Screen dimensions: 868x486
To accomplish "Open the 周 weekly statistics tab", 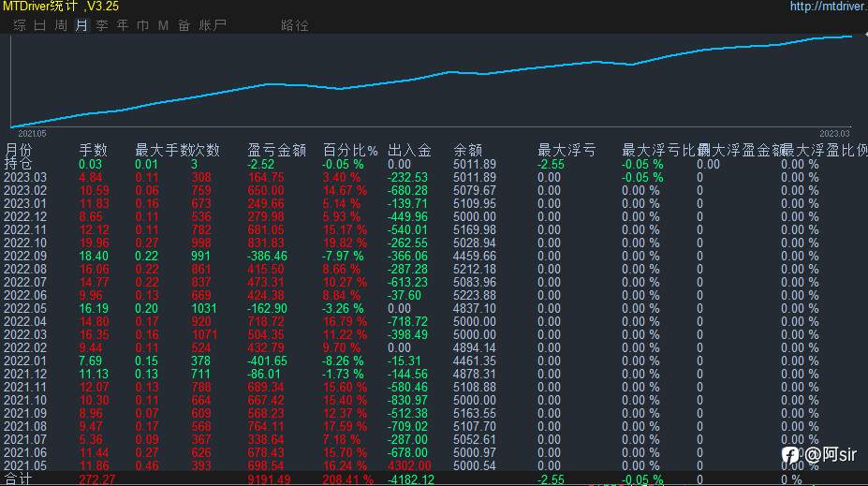I will click(61, 25).
